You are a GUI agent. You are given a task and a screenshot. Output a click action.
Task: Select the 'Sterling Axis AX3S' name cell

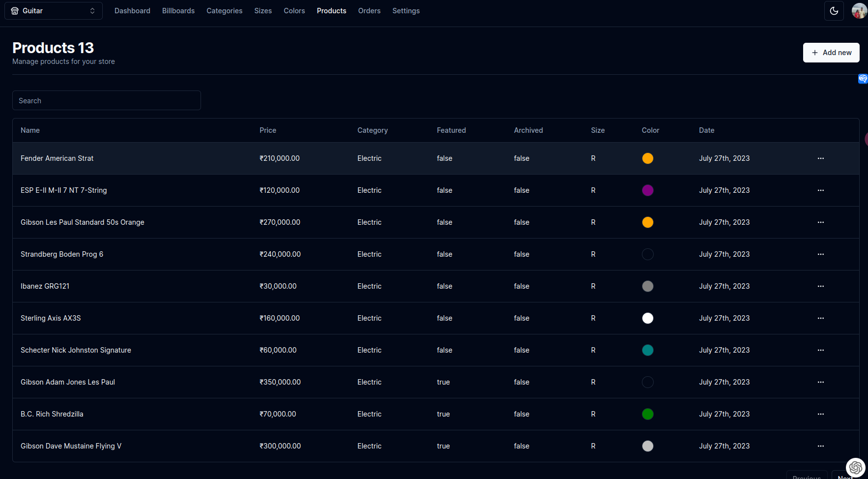[x=51, y=318]
